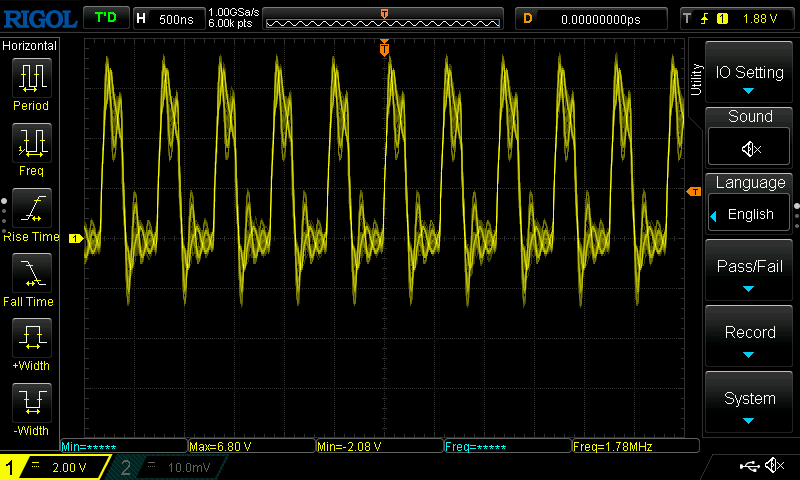The height and width of the screenshot is (480, 800).
Task: Toggle channel 1 at 2.00 V
Action: tap(55, 467)
